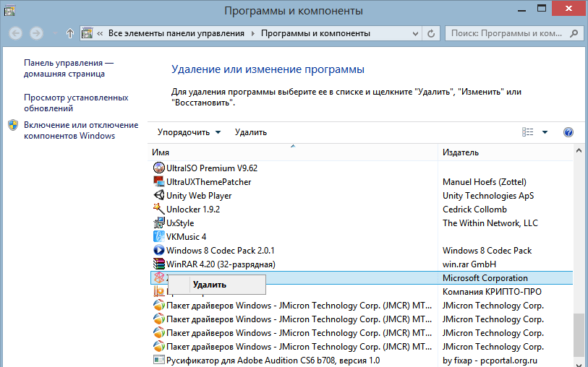Select the Unlocker 1.9.2 wand icon

159,209
